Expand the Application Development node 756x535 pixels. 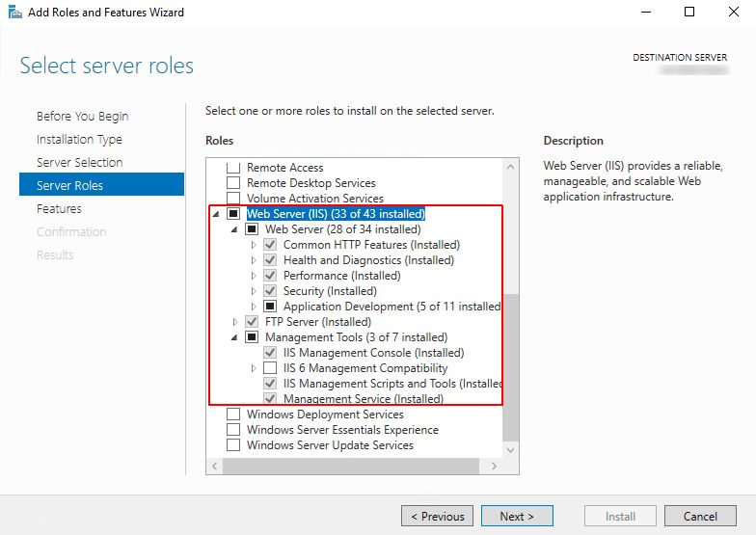point(254,307)
